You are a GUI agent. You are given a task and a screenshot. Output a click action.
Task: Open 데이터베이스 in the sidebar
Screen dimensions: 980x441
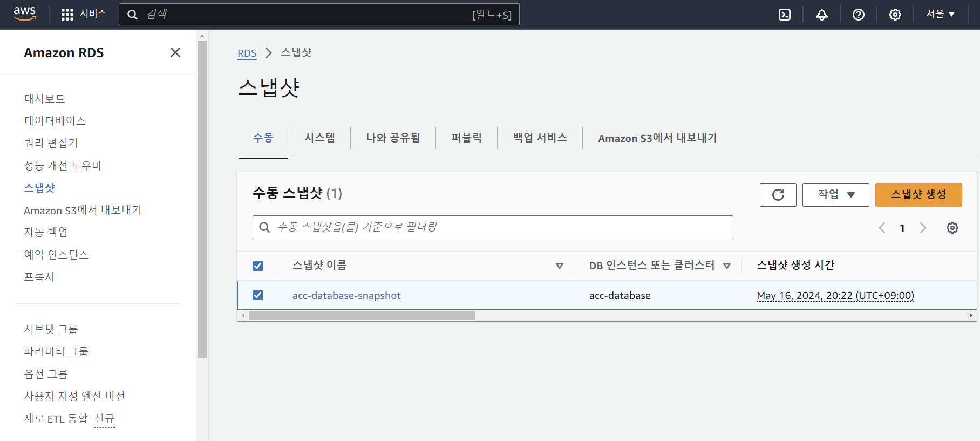point(55,120)
